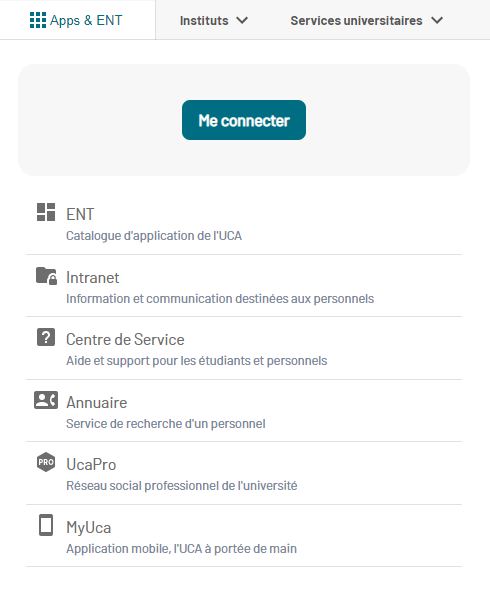The width and height of the screenshot is (490, 605).
Task: Open the Services universitaires menu
Action: coord(367,20)
